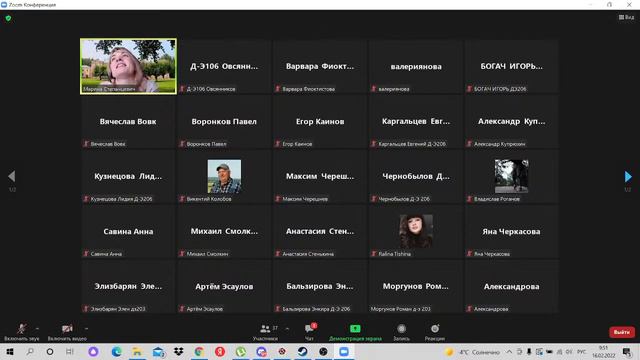Viewport: 640px width, 360px height.
Task: Open Microsoft Edge from the taskbar
Action: coord(116,351)
